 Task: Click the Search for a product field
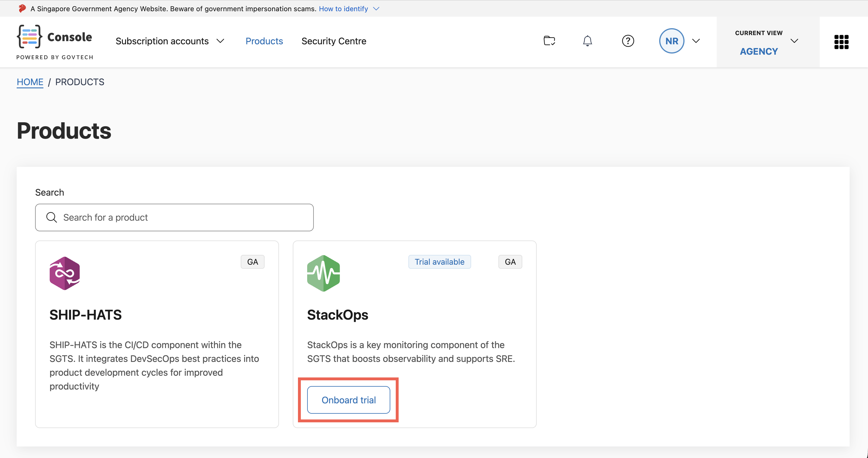[x=174, y=217]
